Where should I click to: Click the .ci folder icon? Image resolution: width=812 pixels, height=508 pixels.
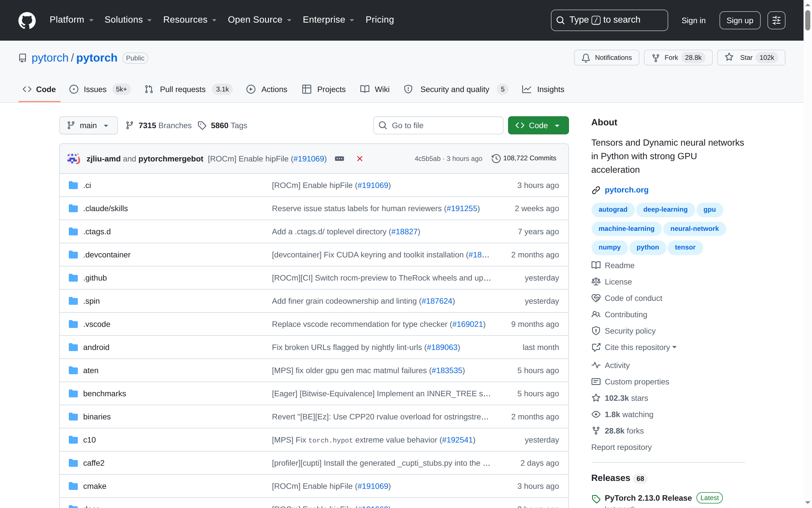click(73, 185)
